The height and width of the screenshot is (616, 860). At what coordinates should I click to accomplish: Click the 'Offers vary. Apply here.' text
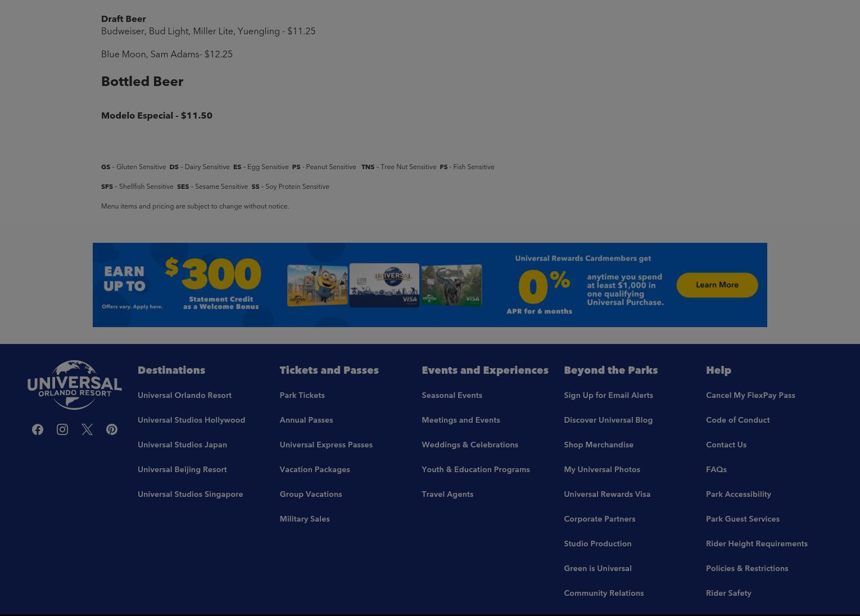[x=132, y=307]
